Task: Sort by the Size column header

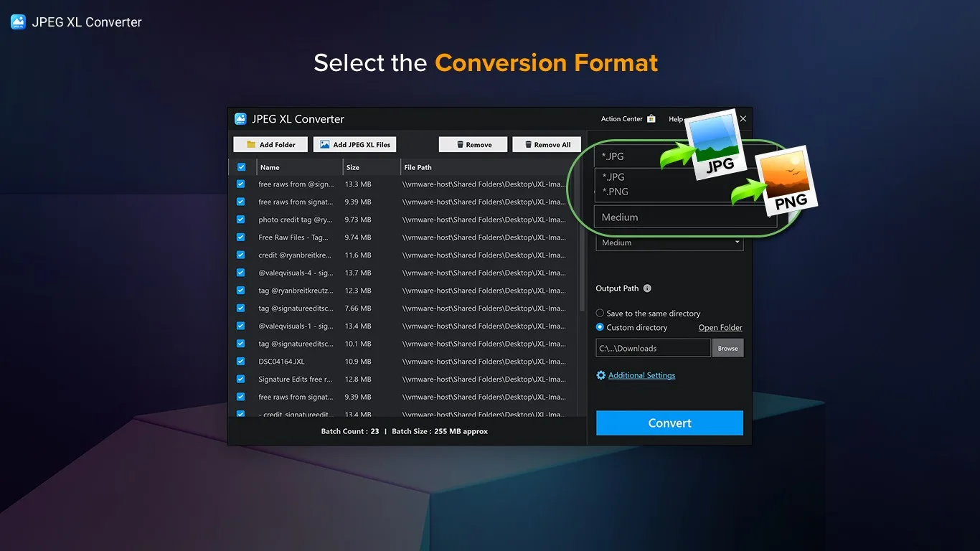Action: tap(372, 167)
